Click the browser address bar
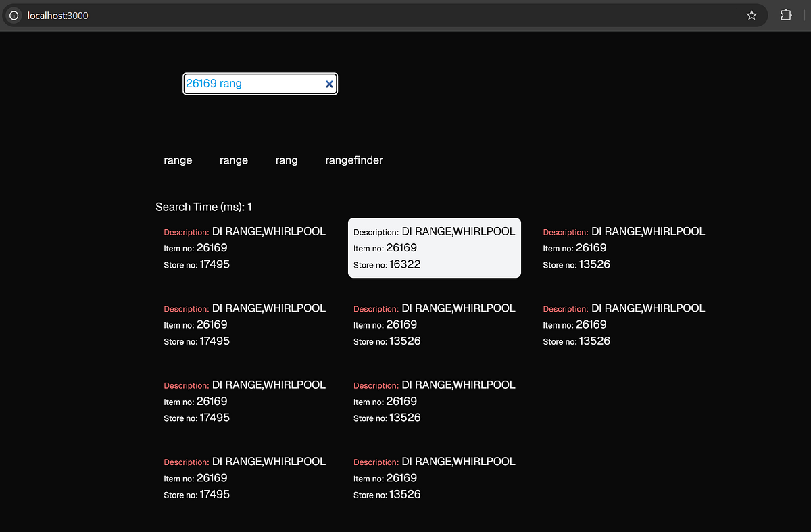Image resolution: width=811 pixels, height=532 pixels. click(x=270, y=15)
